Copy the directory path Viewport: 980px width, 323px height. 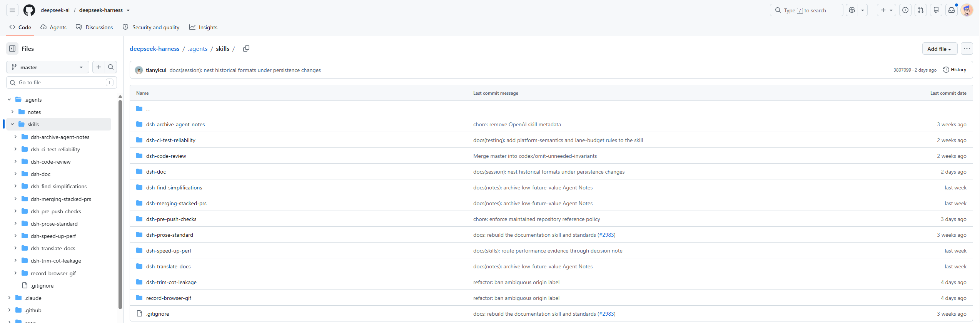click(246, 49)
